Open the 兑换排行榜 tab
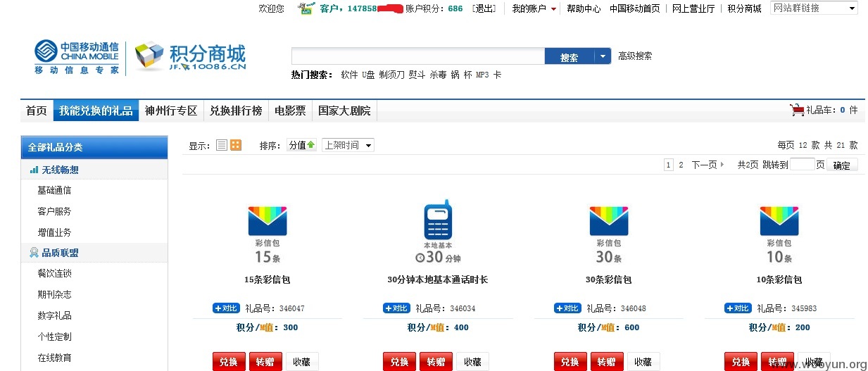The height and width of the screenshot is (371, 868). pyautogui.click(x=236, y=111)
